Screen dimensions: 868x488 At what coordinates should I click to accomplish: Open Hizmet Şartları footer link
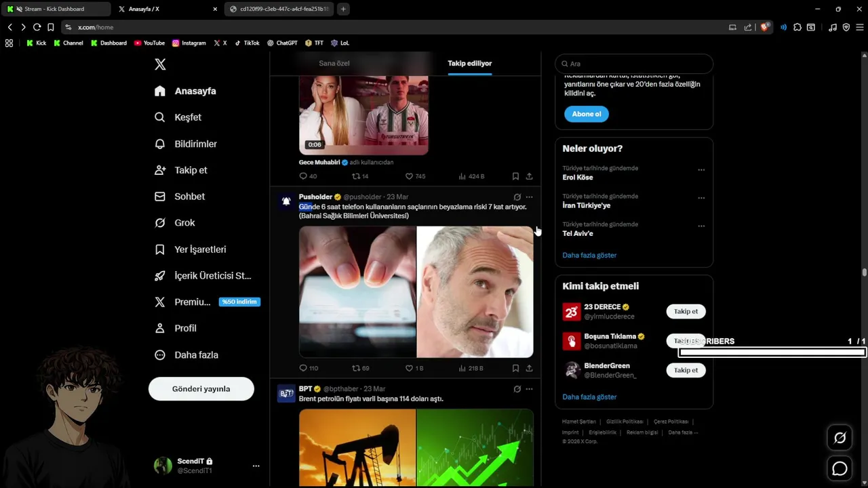tap(579, 422)
